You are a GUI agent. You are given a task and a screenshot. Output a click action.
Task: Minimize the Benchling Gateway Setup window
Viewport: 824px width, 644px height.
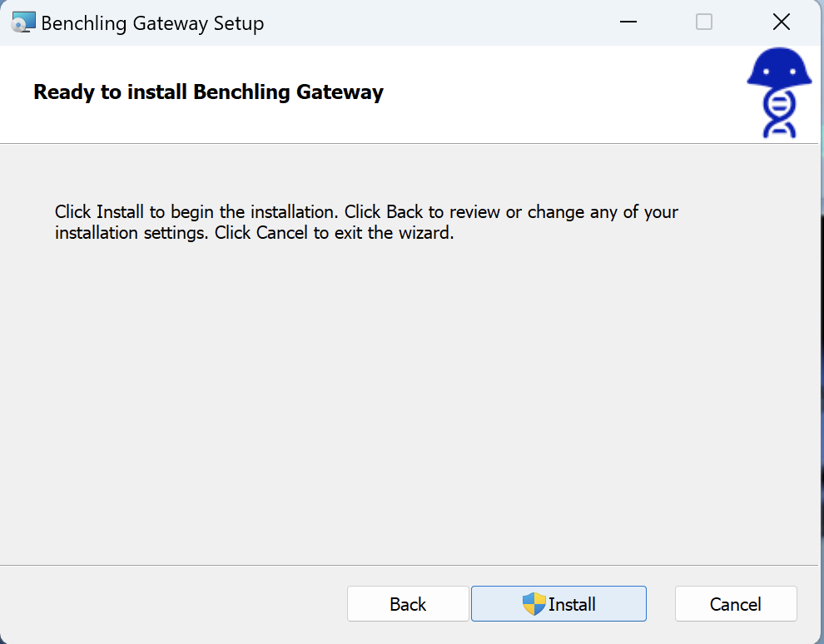(x=628, y=22)
